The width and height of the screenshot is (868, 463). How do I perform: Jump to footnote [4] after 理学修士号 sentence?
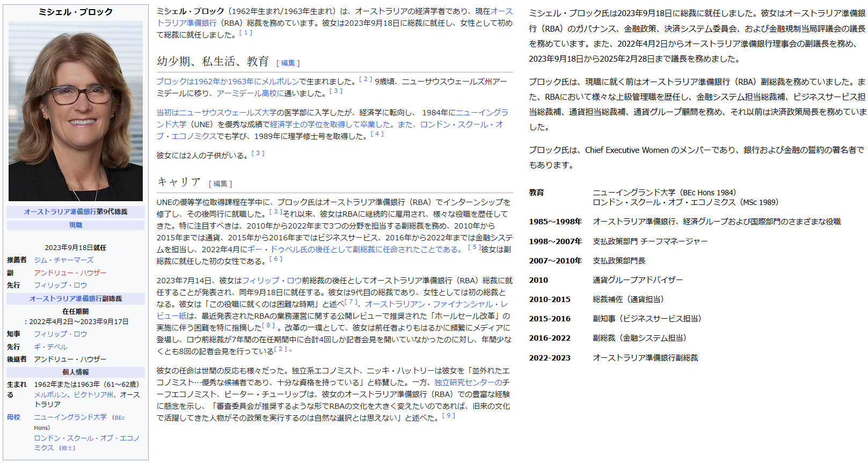(x=377, y=134)
